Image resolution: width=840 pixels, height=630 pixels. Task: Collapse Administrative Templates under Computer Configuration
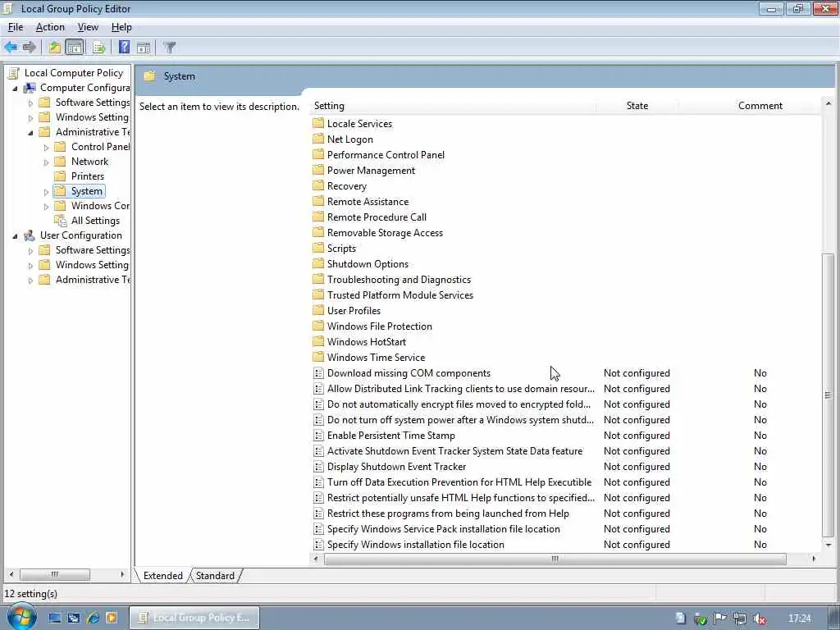click(30, 132)
